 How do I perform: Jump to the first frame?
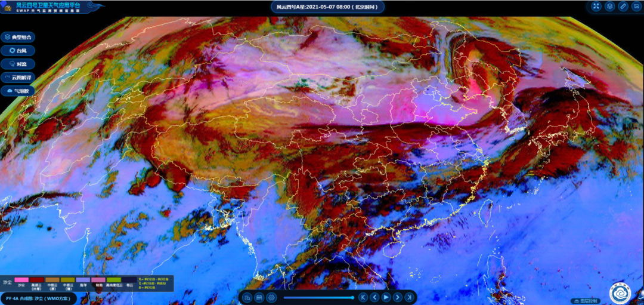click(363, 297)
